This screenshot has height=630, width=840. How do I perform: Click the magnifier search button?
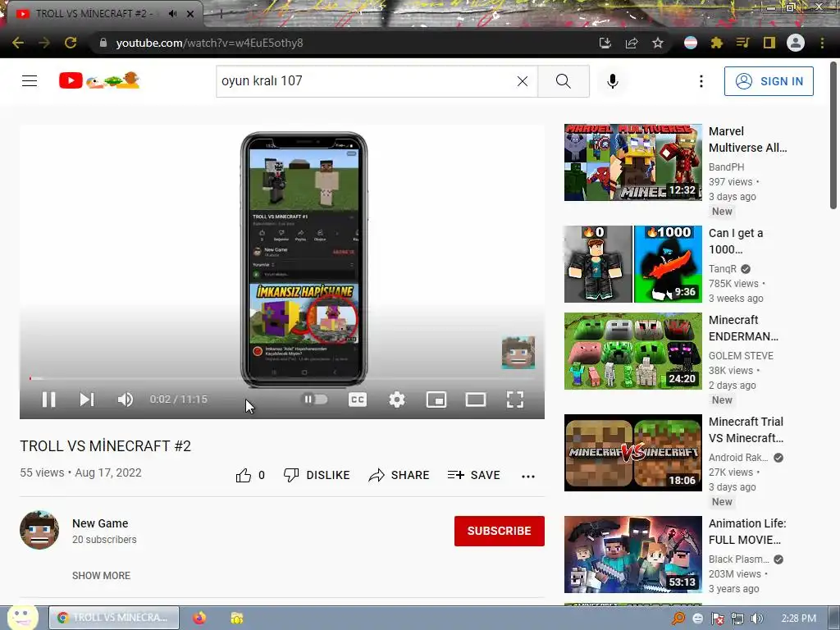coord(563,81)
